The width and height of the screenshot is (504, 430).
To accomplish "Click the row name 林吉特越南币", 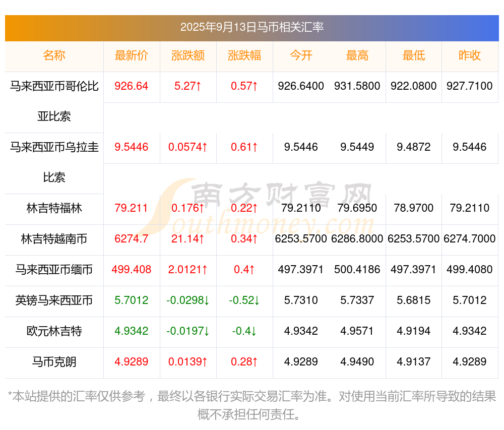I will pos(54,239).
